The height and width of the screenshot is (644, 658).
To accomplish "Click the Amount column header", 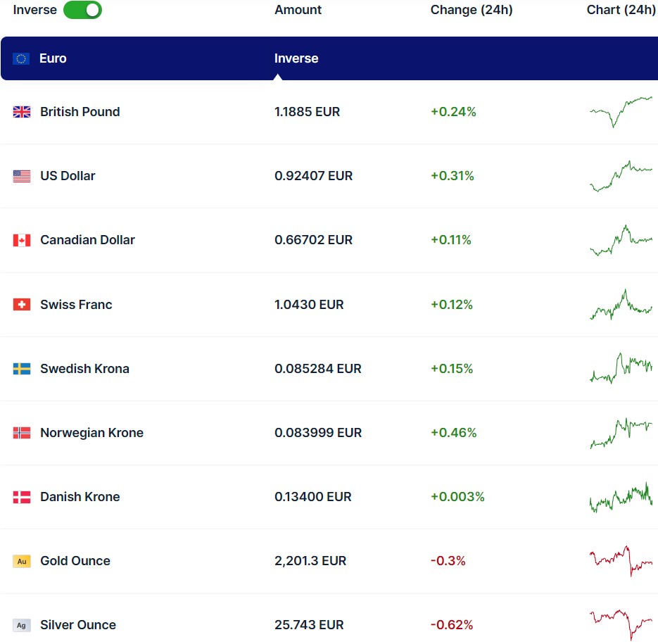I will (298, 10).
